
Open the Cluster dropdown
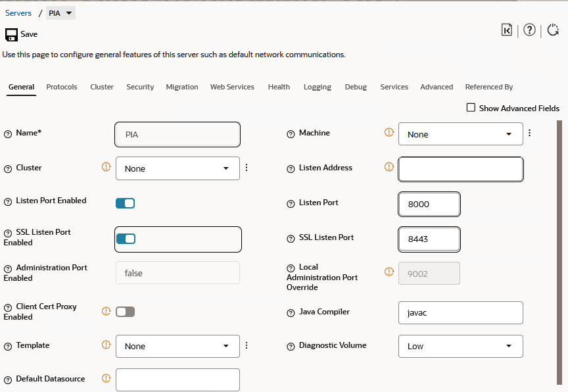click(177, 168)
